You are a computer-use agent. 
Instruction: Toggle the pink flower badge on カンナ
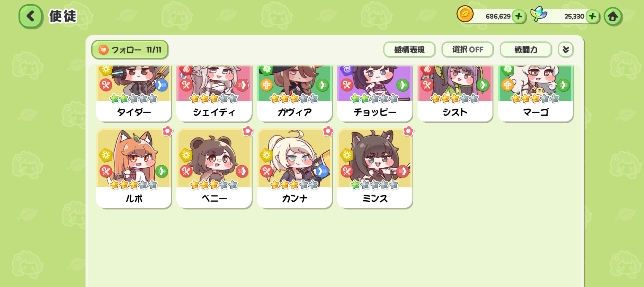pyautogui.click(x=328, y=131)
